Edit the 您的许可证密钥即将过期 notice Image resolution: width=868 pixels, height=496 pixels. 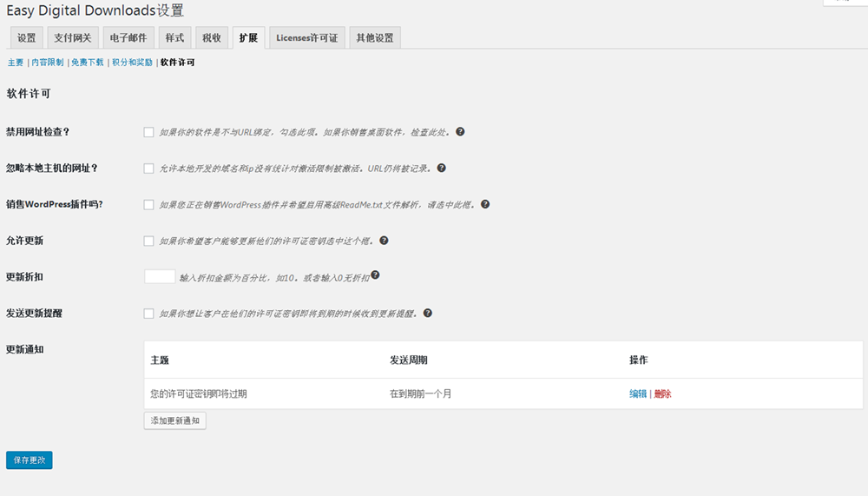[638, 394]
